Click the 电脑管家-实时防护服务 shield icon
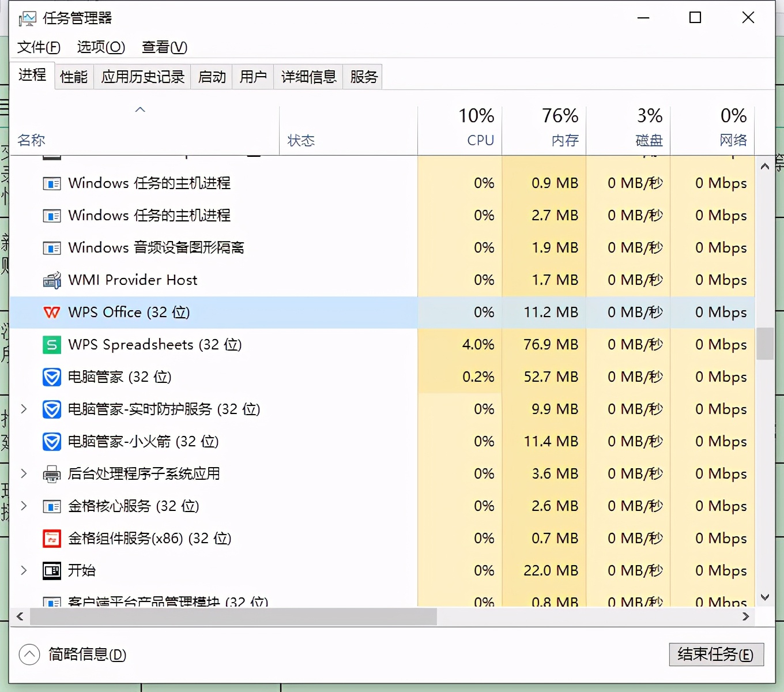 pos(52,409)
